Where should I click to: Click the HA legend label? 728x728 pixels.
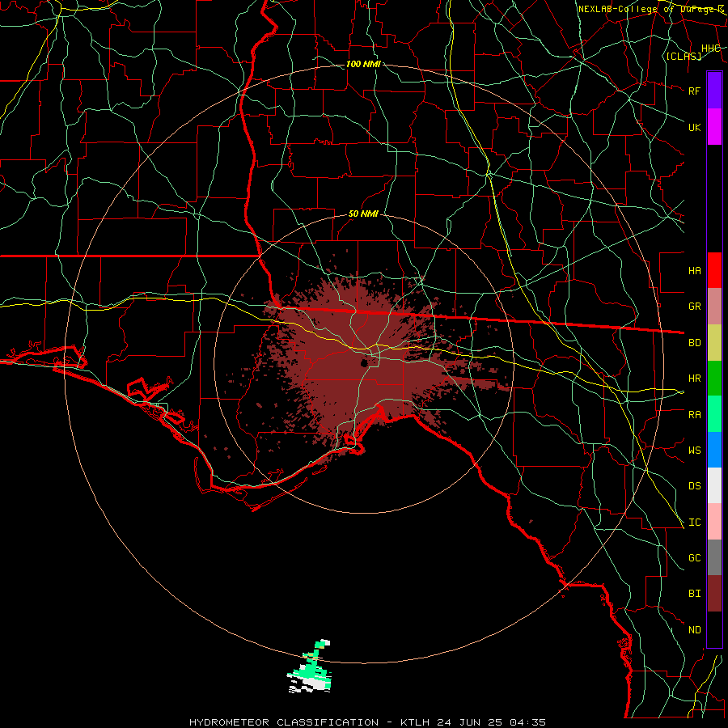point(694,270)
